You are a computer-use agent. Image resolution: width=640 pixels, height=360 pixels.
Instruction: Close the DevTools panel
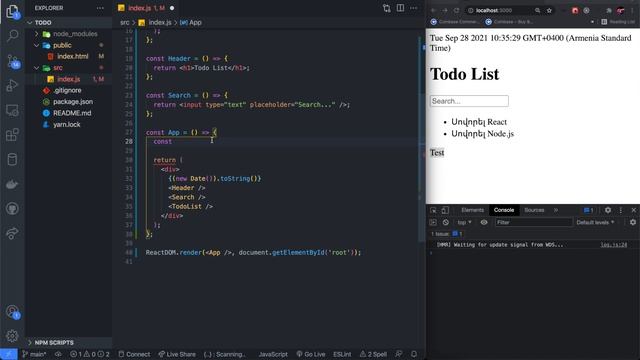tap(633, 210)
